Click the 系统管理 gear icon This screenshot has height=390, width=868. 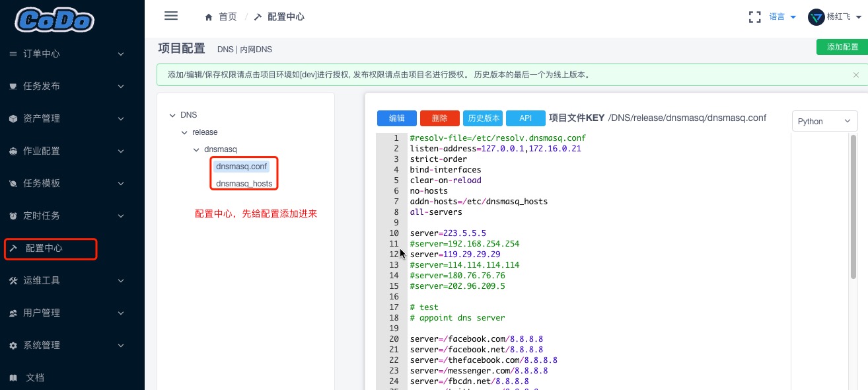pos(13,346)
